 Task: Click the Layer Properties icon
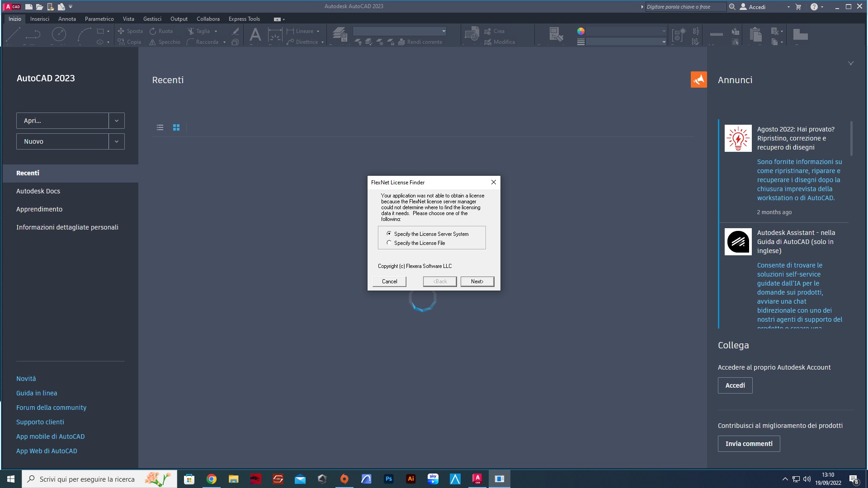click(x=340, y=34)
